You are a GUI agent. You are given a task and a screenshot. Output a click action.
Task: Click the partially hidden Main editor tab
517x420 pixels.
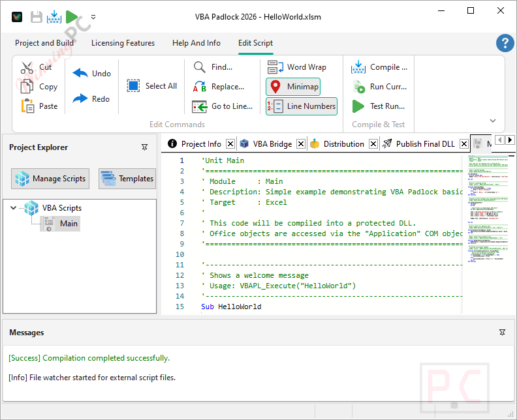tap(482, 144)
